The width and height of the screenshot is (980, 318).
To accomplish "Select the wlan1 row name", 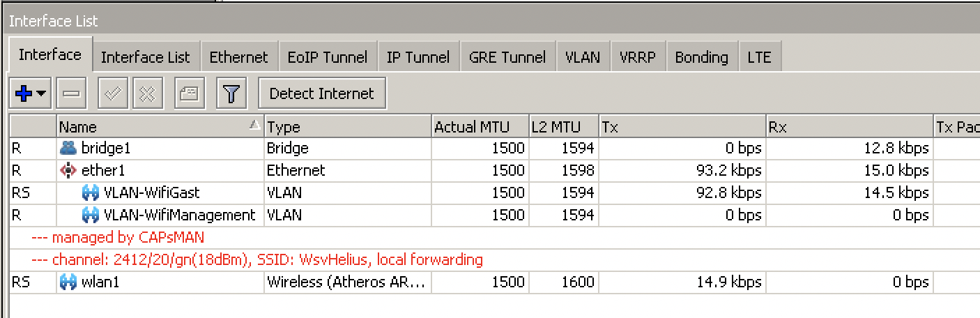I will 100,282.
